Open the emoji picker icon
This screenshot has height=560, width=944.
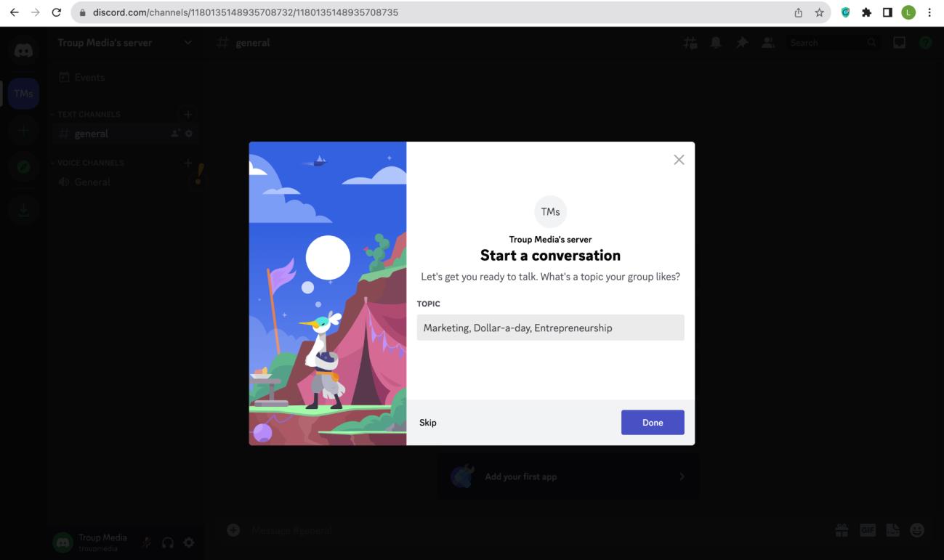(x=916, y=531)
